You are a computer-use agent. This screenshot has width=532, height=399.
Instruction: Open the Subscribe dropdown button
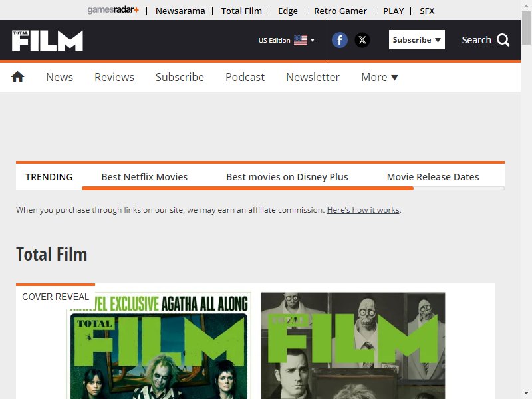pos(417,40)
